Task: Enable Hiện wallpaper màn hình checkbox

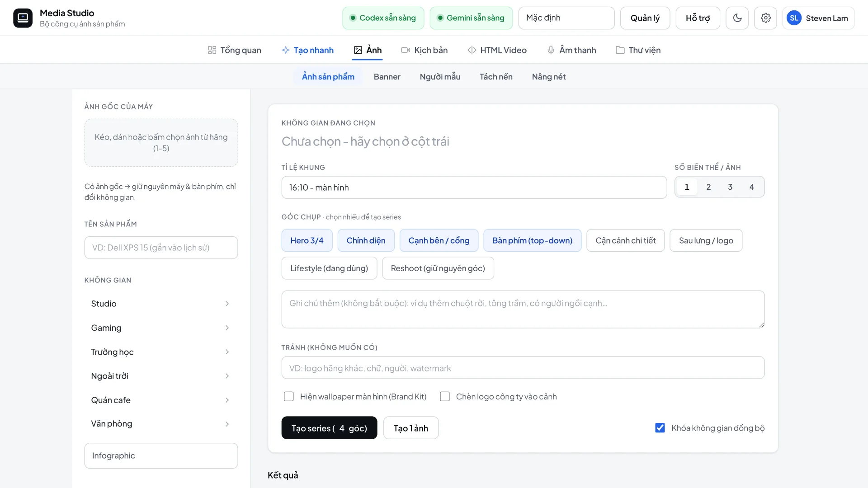Action: tap(288, 396)
